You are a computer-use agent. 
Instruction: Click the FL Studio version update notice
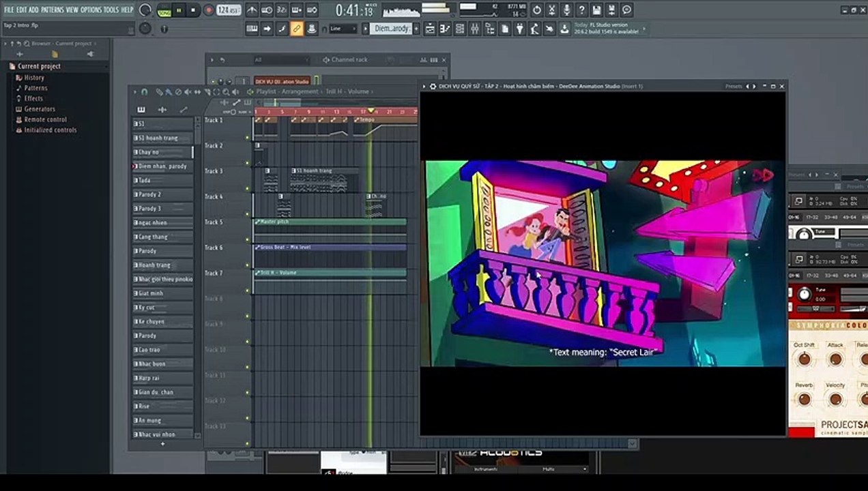[608, 28]
